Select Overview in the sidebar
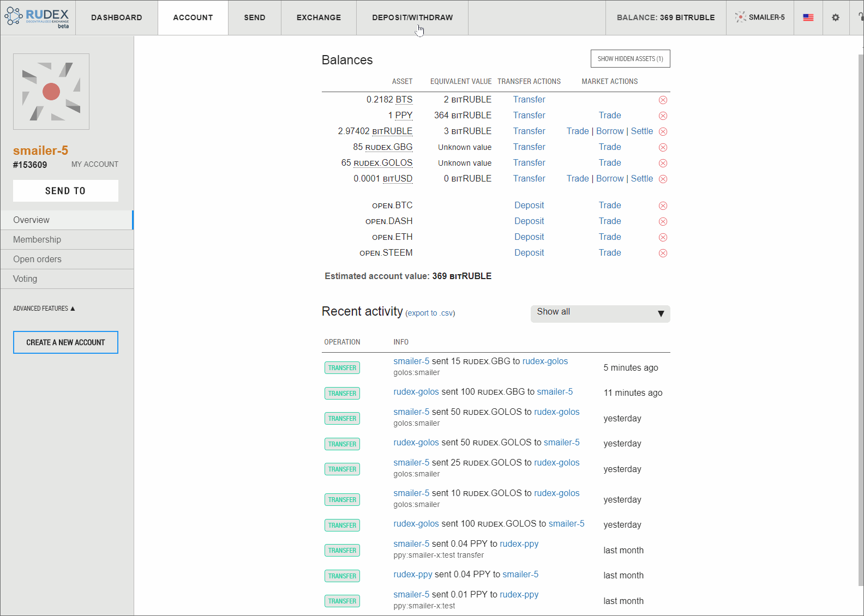864x616 pixels. pyautogui.click(x=67, y=220)
